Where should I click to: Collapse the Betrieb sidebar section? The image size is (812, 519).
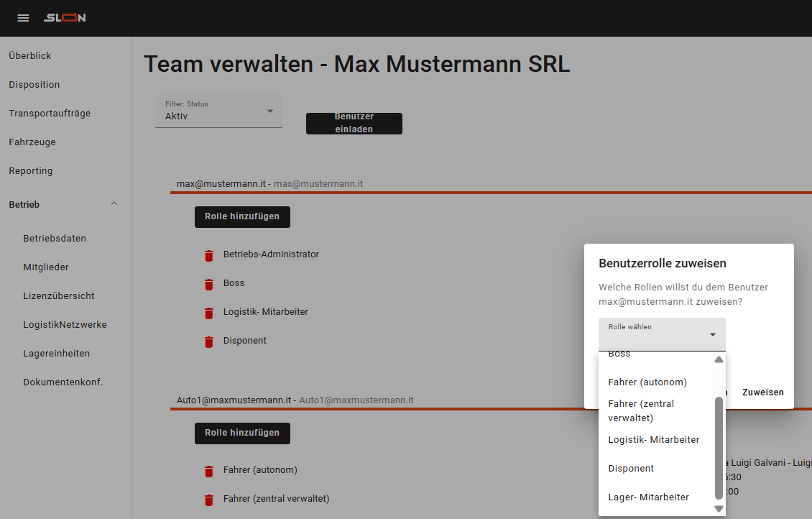tap(114, 205)
